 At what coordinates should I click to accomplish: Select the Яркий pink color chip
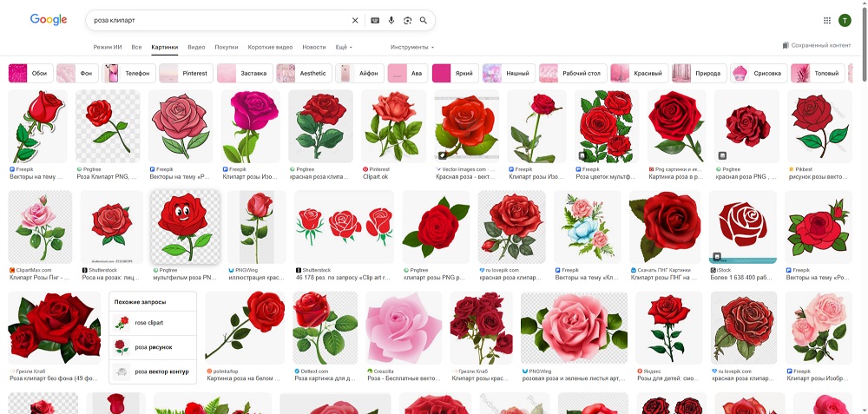click(455, 74)
